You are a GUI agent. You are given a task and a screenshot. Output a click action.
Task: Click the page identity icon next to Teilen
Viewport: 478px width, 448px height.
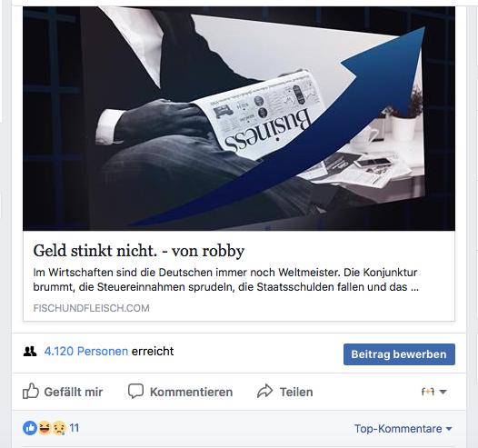(428, 392)
